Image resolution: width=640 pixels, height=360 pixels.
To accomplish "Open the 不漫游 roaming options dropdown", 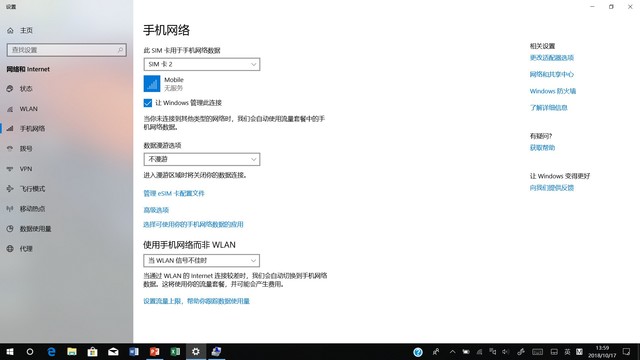I will (x=202, y=159).
